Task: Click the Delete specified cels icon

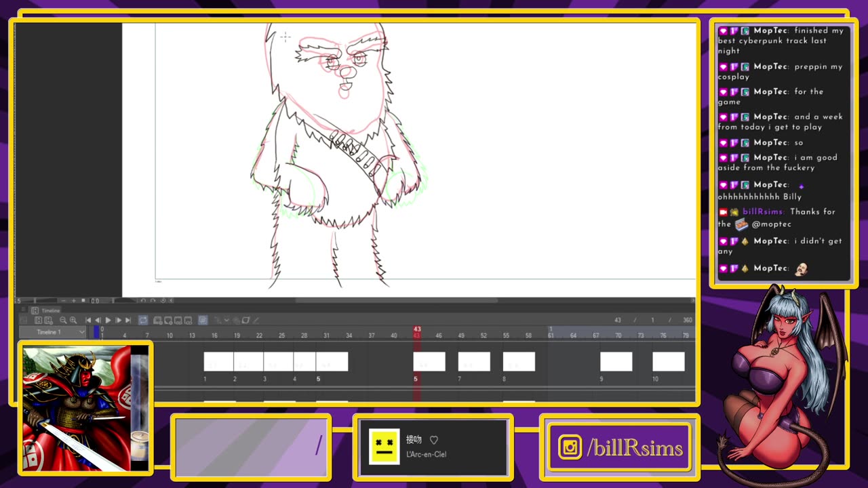Action: tap(189, 320)
